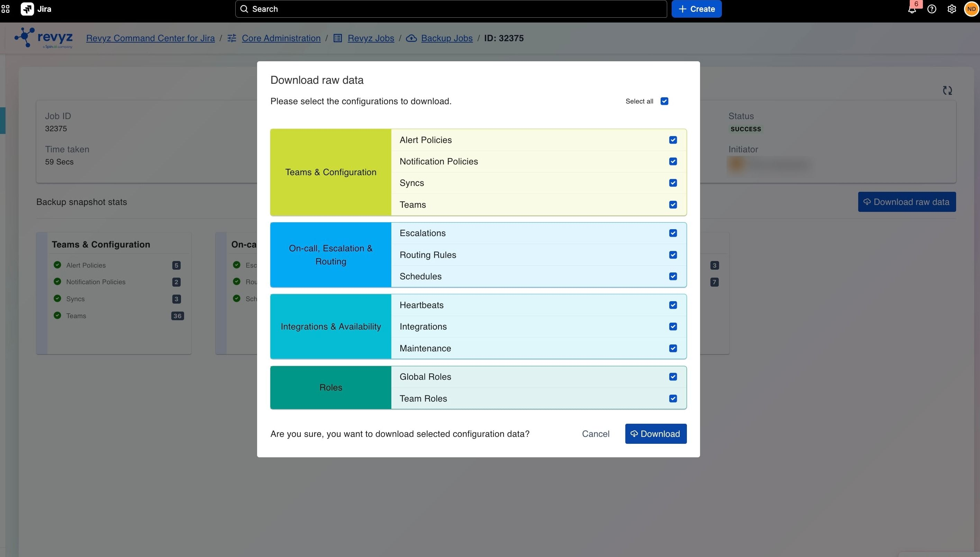
Task: Open the Jira app switcher grid icon
Action: click(x=5, y=9)
